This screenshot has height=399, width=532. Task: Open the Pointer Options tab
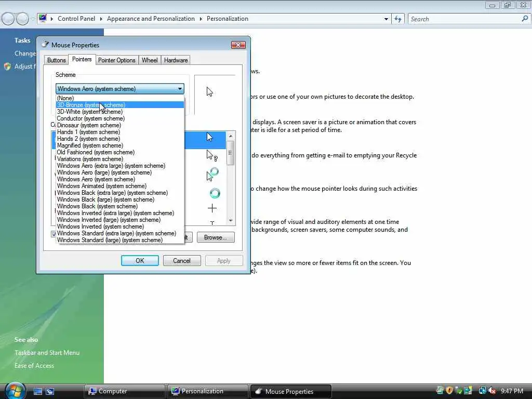(117, 60)
